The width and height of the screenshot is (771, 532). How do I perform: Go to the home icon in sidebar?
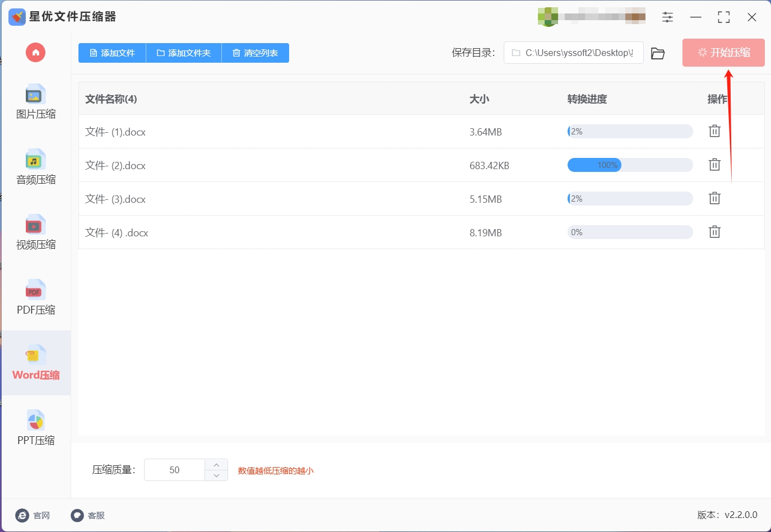(35, 53)
